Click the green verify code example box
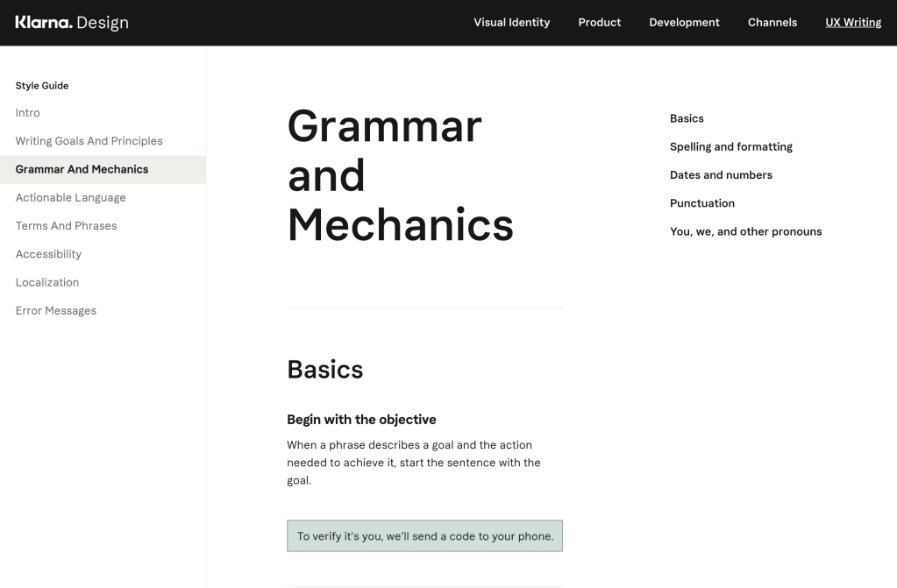The image size is (897, 588). (424, 536)
